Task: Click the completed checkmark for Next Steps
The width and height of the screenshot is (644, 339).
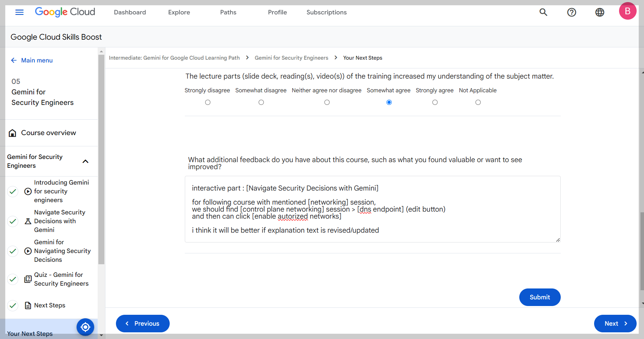Action: tap(13, 305)
